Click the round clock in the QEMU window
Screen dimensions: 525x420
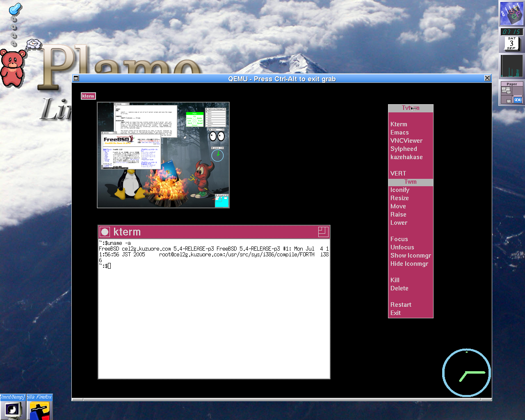coord(467,372)
